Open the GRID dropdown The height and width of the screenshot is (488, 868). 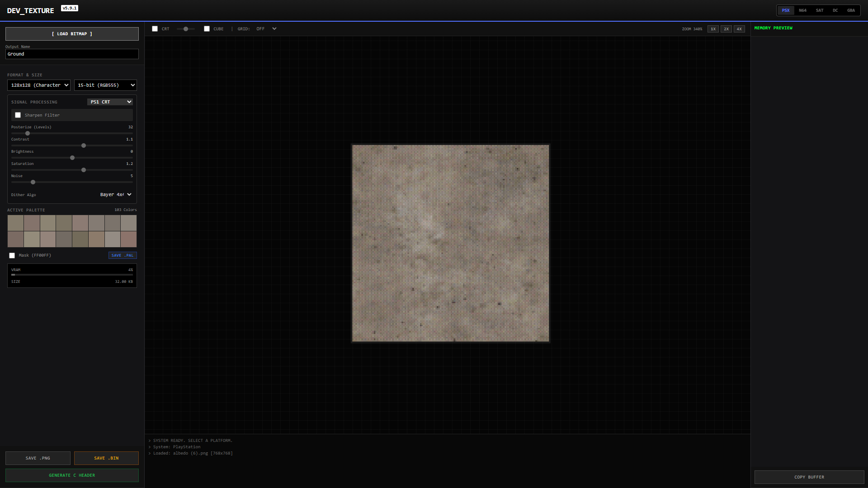[266, 29]
